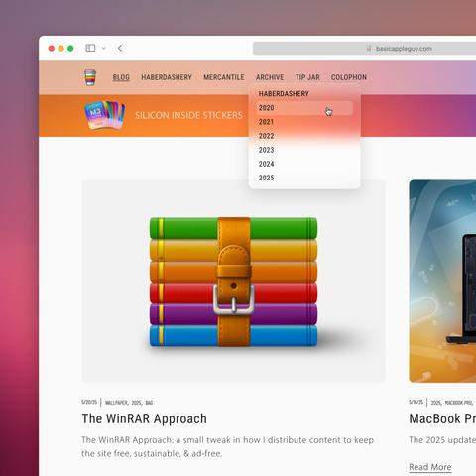Click the Silicon Inside sticker pack image
This screenshot has width=476, height=476.
click(104, 115)
